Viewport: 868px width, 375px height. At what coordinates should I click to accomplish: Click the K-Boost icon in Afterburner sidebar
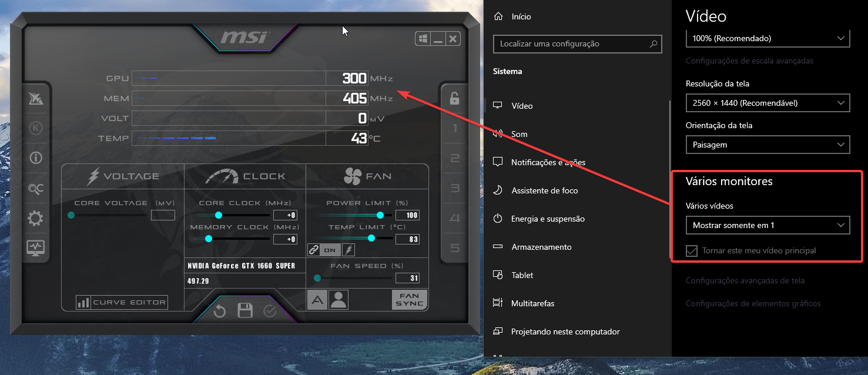(36, 128)
